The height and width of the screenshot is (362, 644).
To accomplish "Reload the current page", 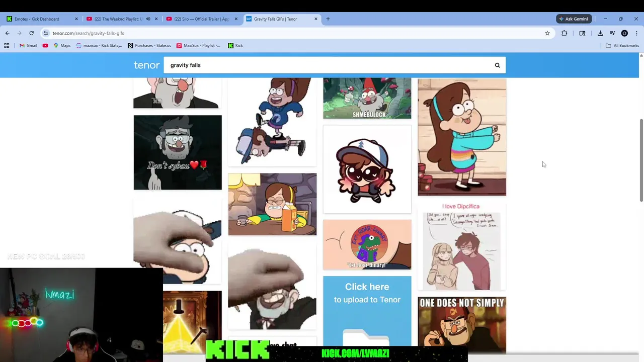I will coord(31,33).
